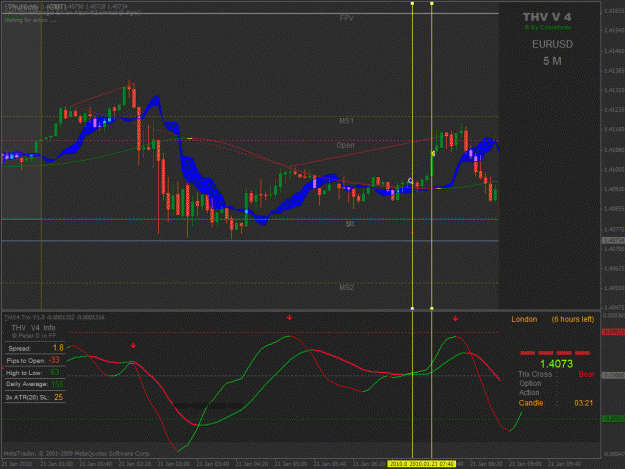Click the MS2 level label
This screenshot has height=469, width=625.
click(x=346, y=287)
